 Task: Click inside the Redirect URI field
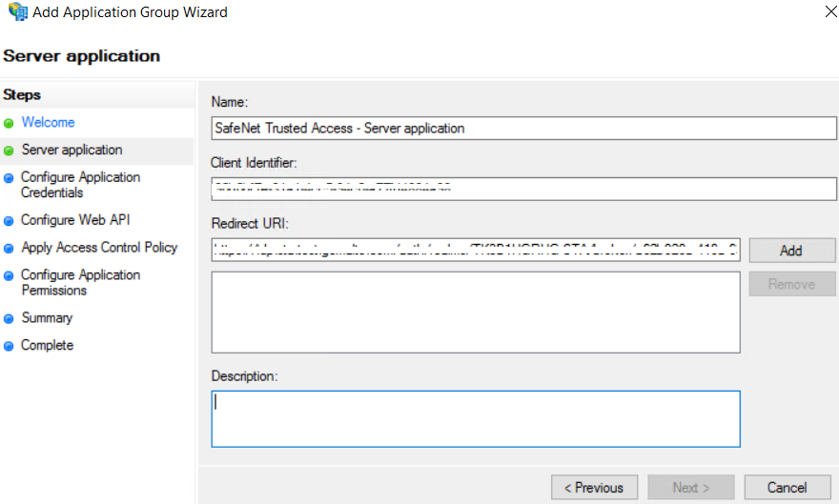[476, 250]
